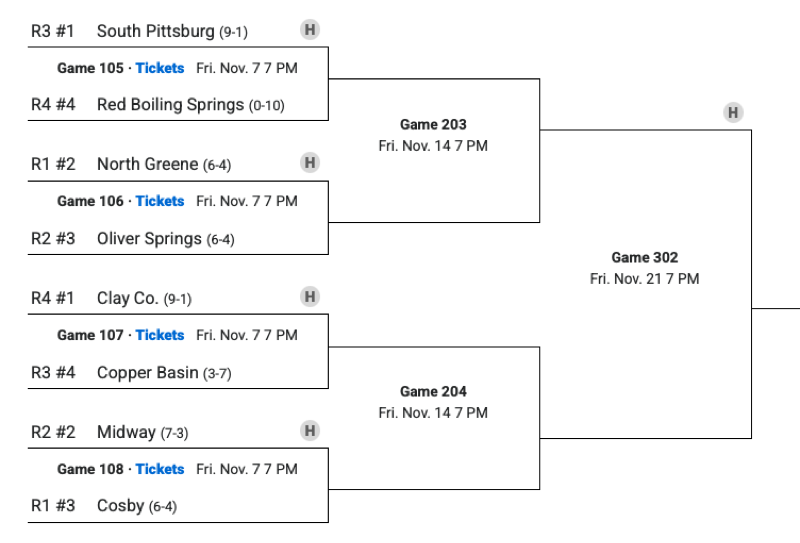The image size is (800, 543).
Task: Click the Copper Basin team name
Action: click(x=147, y=373)
